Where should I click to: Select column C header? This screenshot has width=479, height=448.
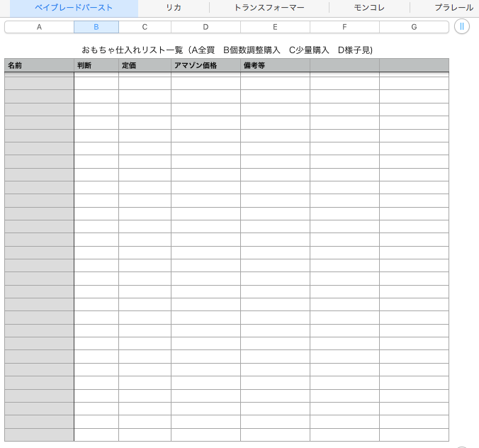[145, 27]
